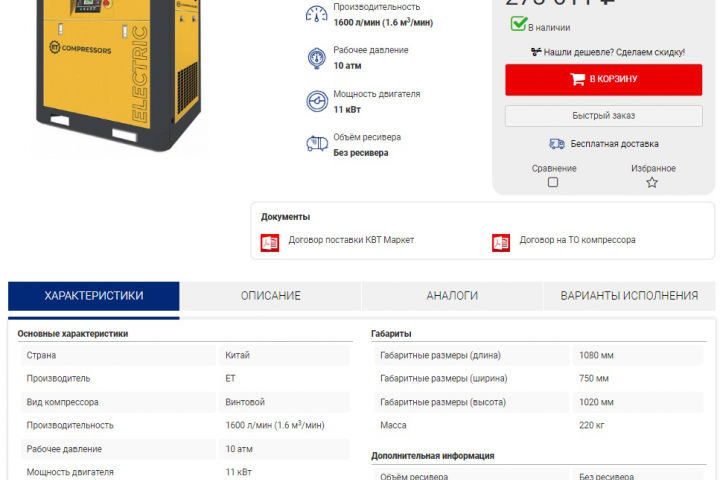Add product with В корзину button

[604, 79]
